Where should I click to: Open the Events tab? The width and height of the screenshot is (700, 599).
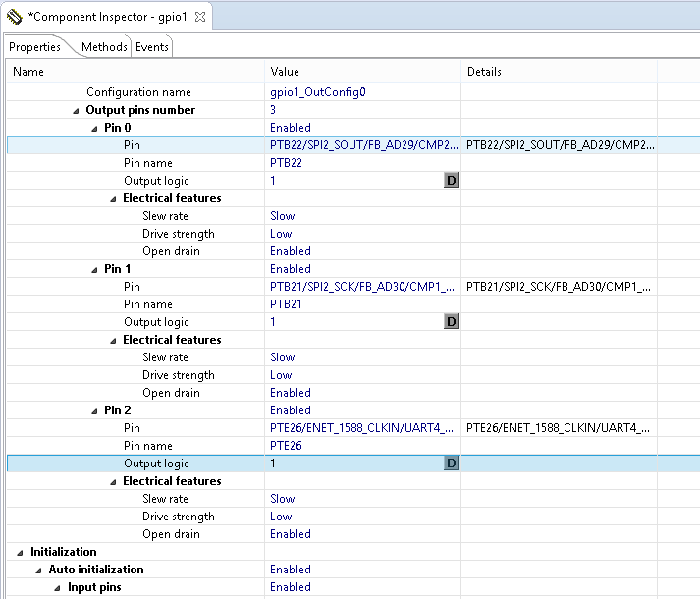[x=152, y=47]
